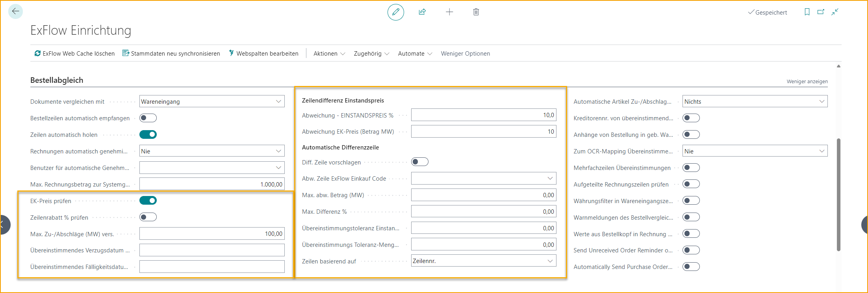Click Abweichung EK-Preis (Betrag MW) field
Screen dimensions: 868x293
click(x=484, y=131)
